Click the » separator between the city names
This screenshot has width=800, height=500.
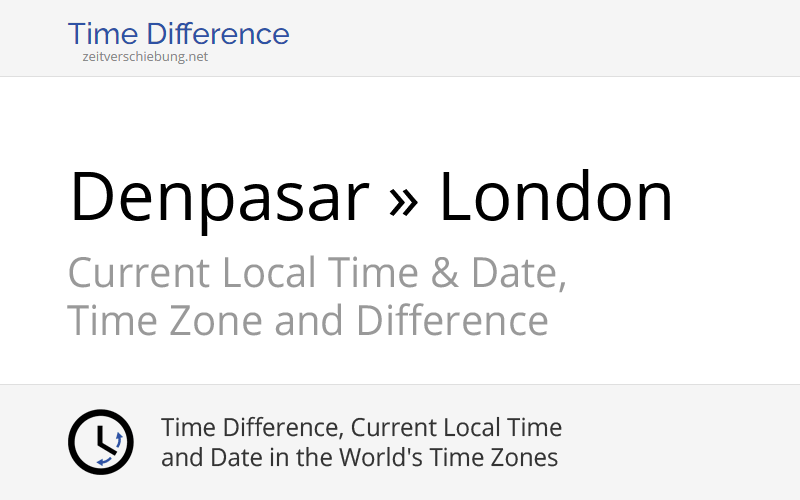tap(403, 197)
